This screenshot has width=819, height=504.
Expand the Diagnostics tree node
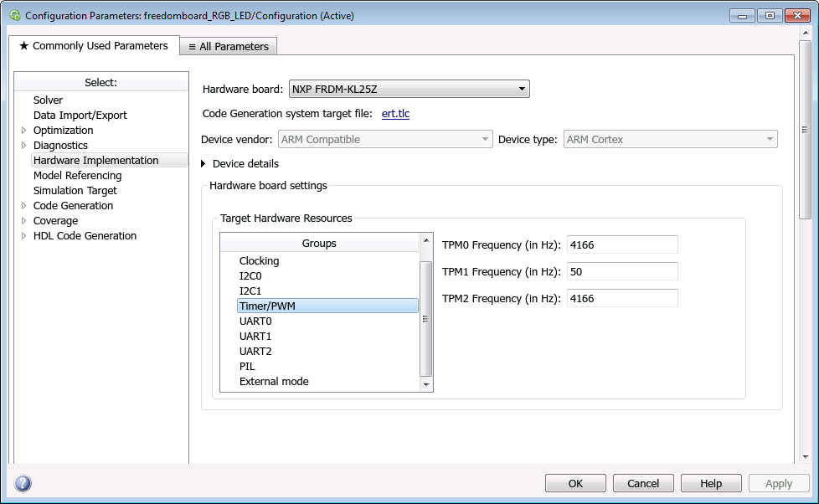[x=23, y=146]
